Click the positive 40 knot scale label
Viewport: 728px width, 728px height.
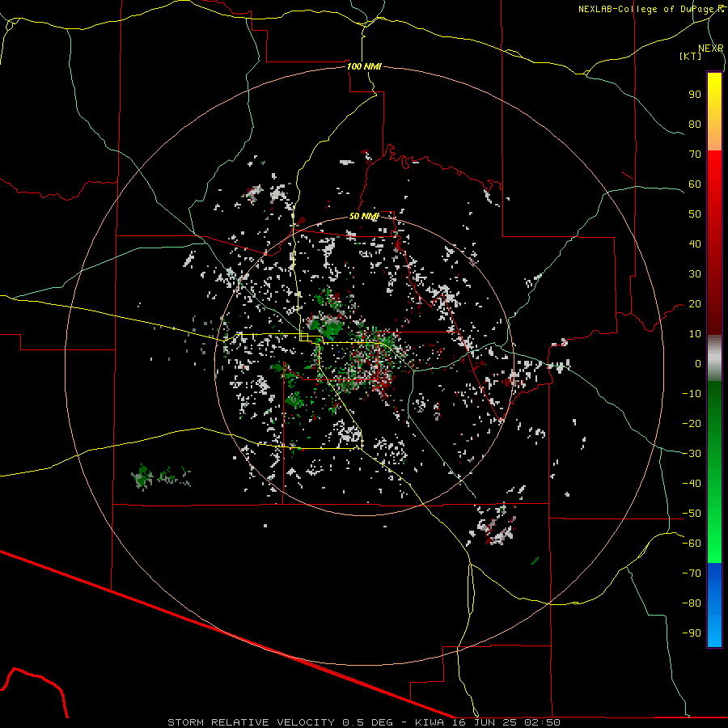[x=695, y=243]
